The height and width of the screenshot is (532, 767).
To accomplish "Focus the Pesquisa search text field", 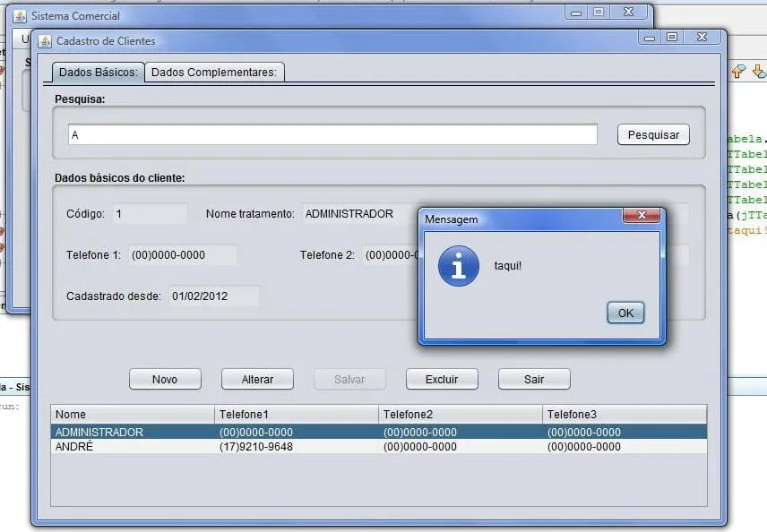I will point(332,134).
